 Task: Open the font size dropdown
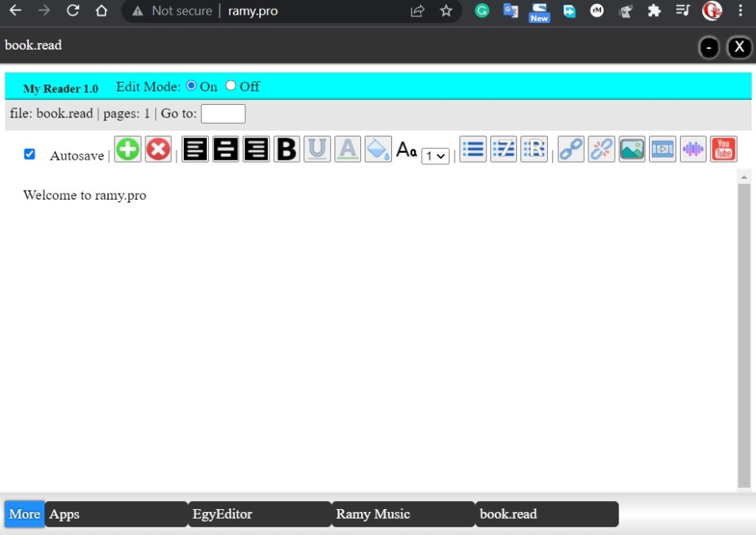point(435,156)
